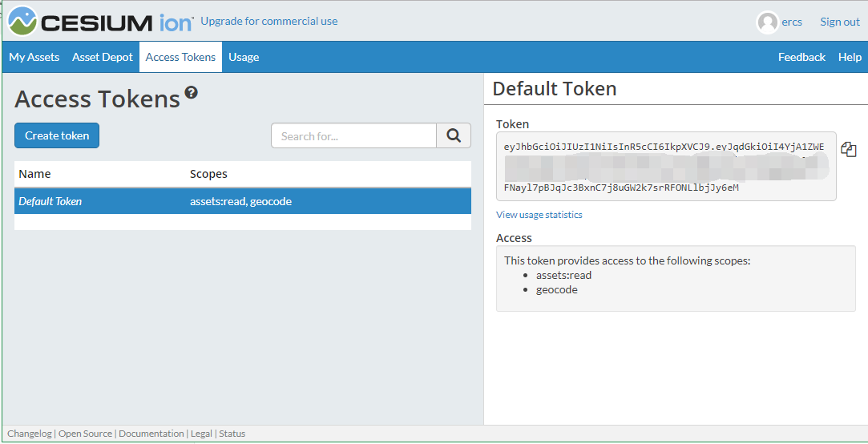Click the Sign out link

tap(840, 22)
